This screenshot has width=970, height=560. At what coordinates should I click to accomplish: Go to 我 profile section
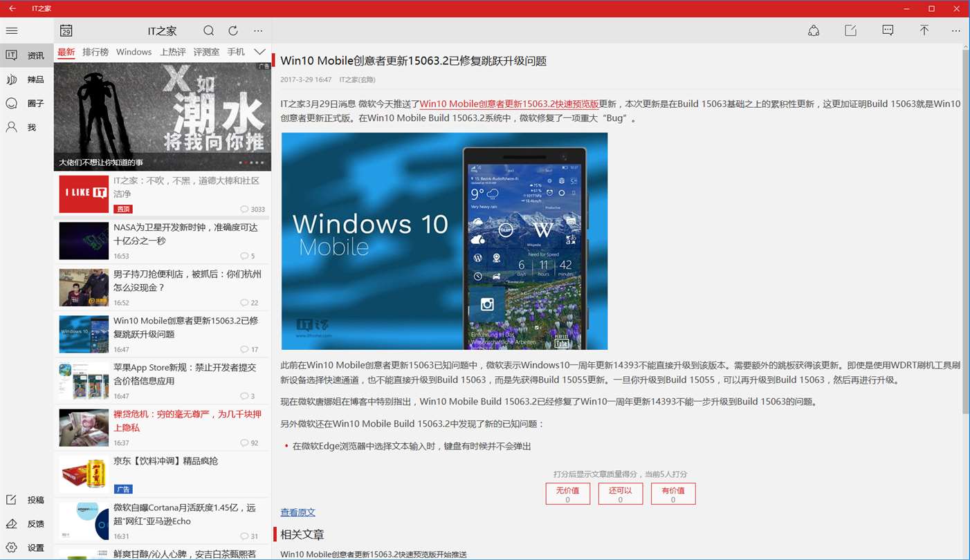pos(27,127)
